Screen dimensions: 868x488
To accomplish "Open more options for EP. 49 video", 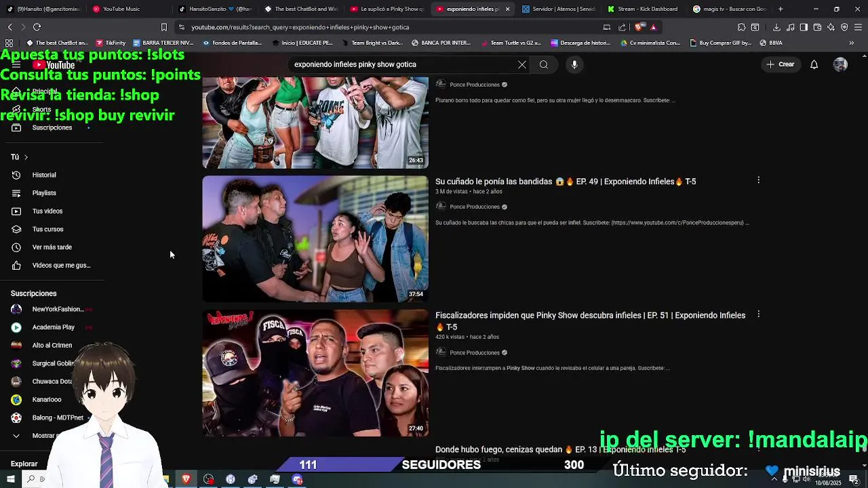I will click(x=758, y=180).
